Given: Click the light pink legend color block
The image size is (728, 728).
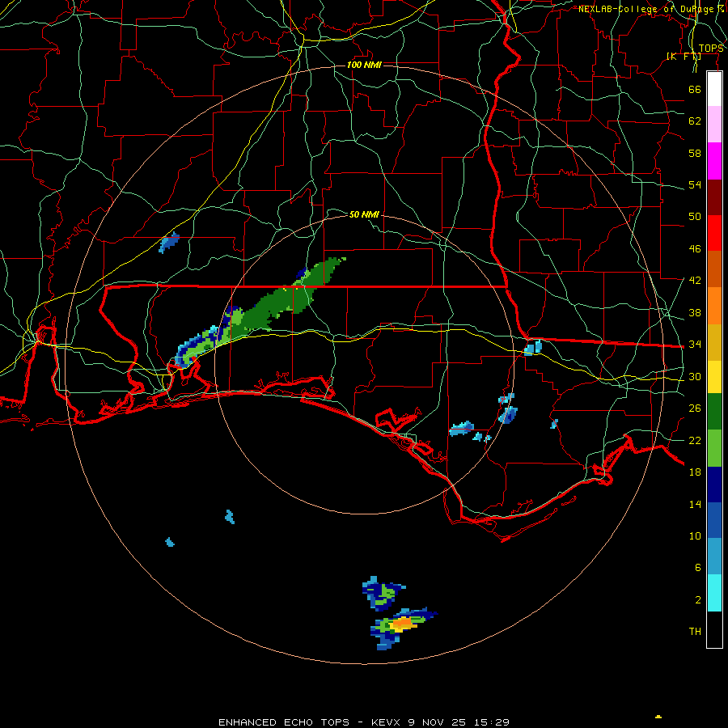Looking at the screenshot, I should point(714,124).
